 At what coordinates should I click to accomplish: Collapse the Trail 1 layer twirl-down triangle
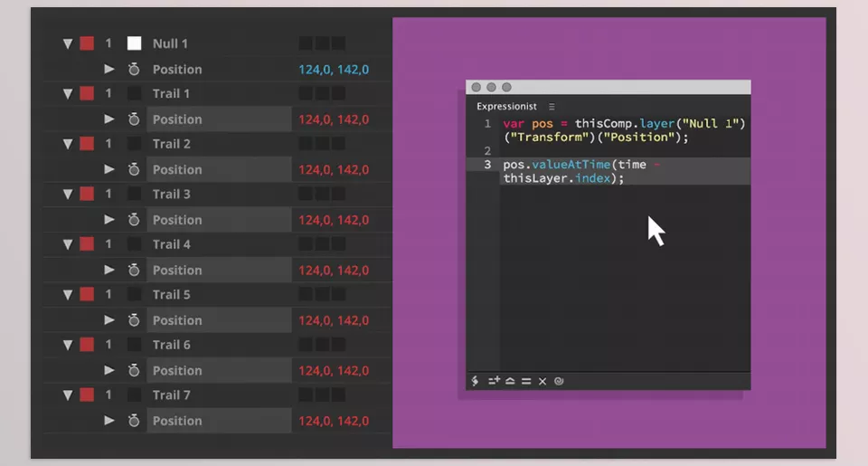point(68,93)
